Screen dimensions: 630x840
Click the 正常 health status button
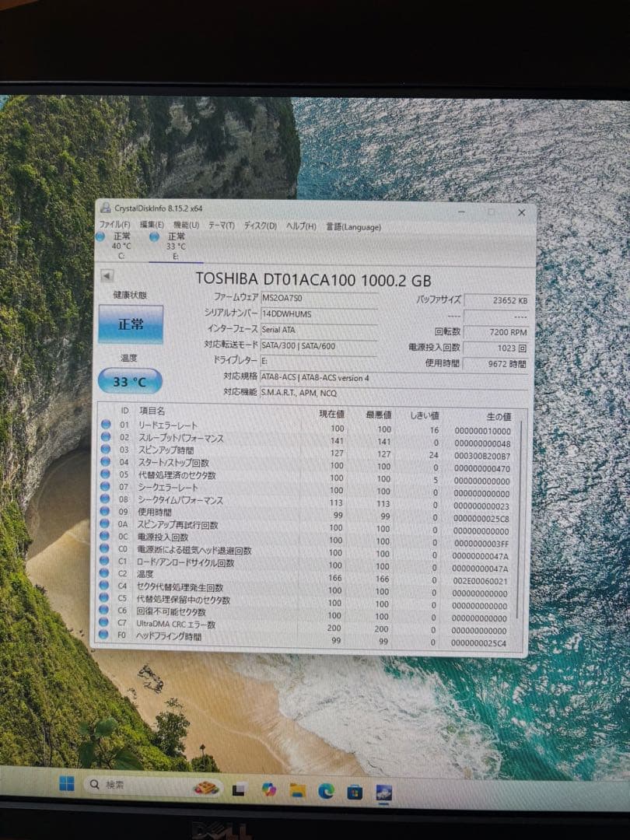pyautogui.click(x=131, y=324)
